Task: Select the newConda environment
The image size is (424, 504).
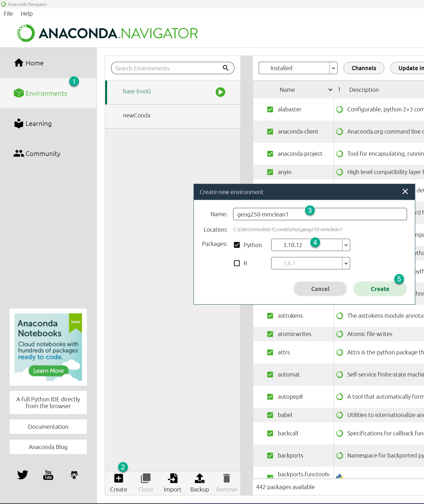Action: (x=137, y=115)
